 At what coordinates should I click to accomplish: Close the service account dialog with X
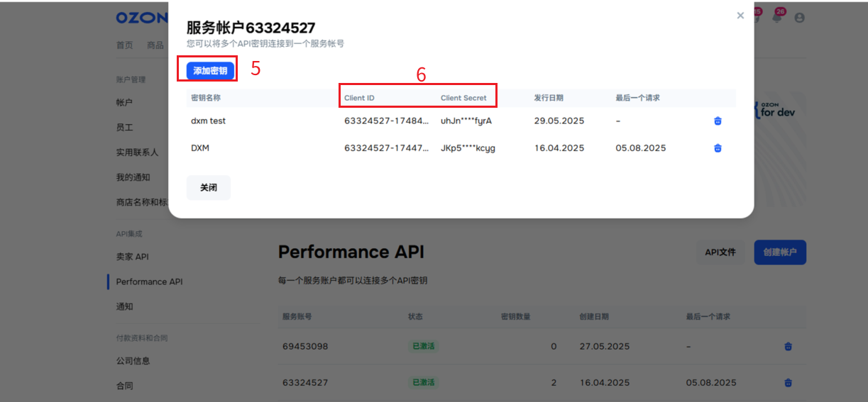pyautogui.click(x=740, y=16)
